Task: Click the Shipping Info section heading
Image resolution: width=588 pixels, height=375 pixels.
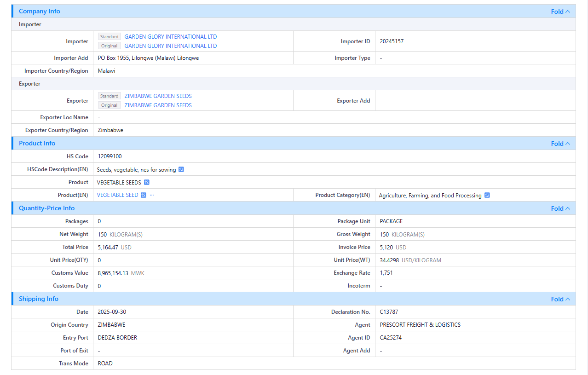Action: pyautogui.click(x=39, y=299)
